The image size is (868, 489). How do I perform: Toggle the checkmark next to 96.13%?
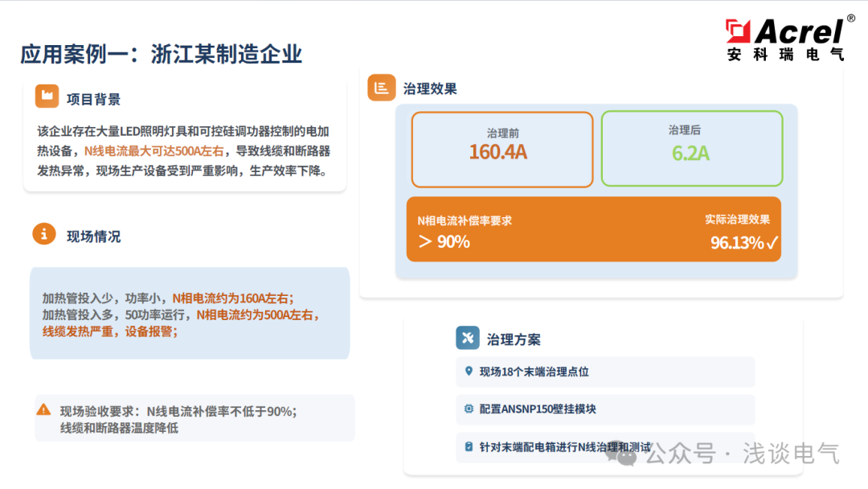(x=771, y=241)
